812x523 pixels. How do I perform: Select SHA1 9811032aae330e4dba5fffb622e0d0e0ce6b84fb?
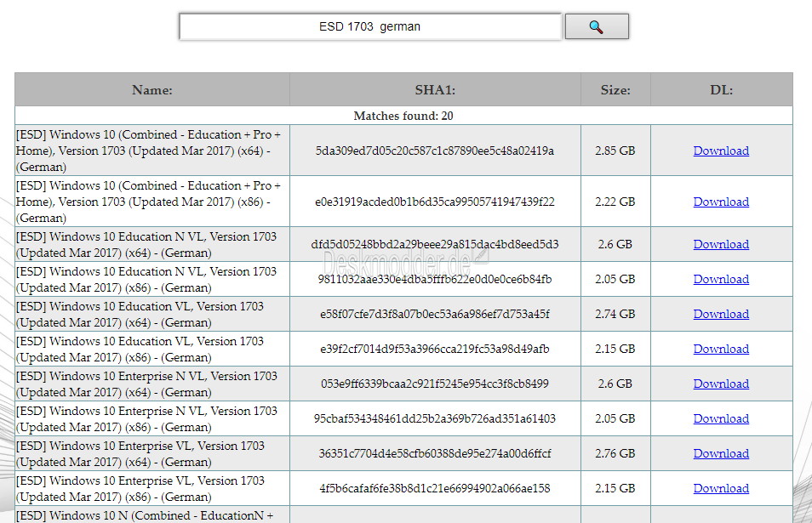tap(435, 279)
